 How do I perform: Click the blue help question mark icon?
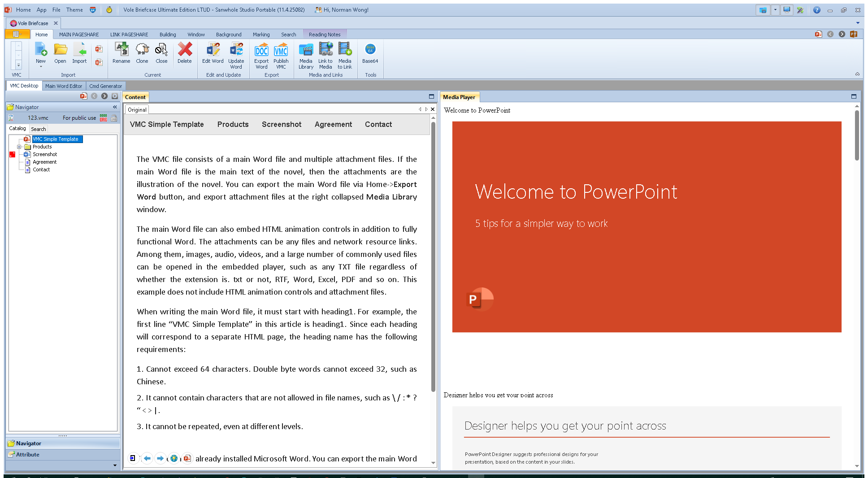[x=817, y=10]
